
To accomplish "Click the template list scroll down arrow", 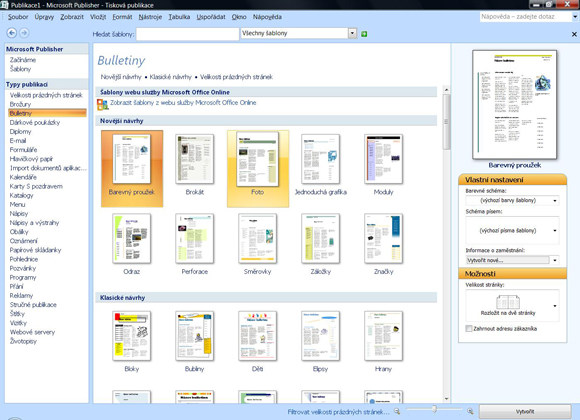I will point(446,399).
